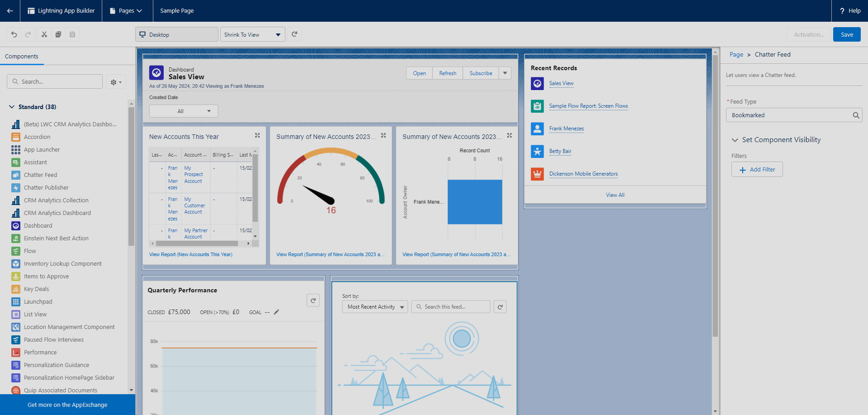This screenshot has height=415, width=868.
Task: Open the Pages dropdown menu
Action: 126,11
